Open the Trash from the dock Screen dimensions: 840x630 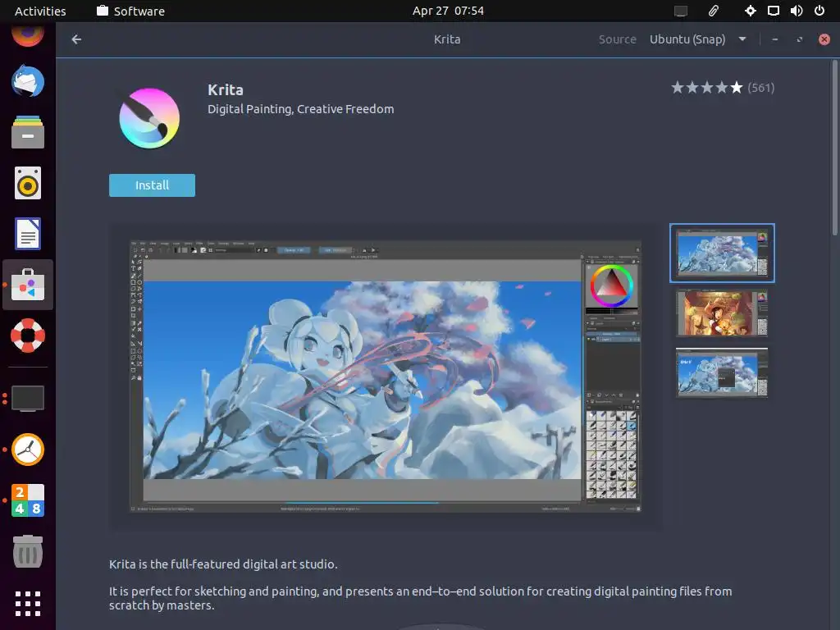[28, 551]
